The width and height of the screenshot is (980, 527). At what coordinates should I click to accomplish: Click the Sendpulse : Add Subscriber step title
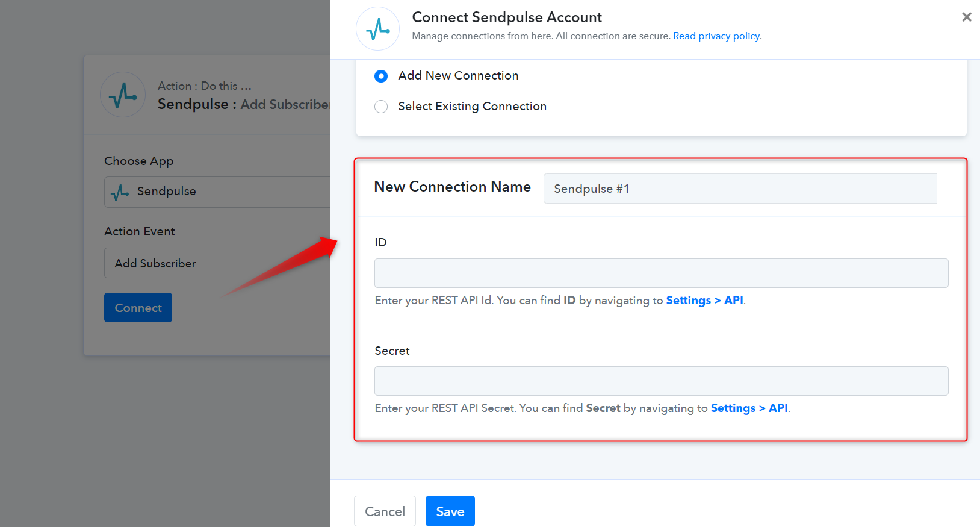(244, 104)
